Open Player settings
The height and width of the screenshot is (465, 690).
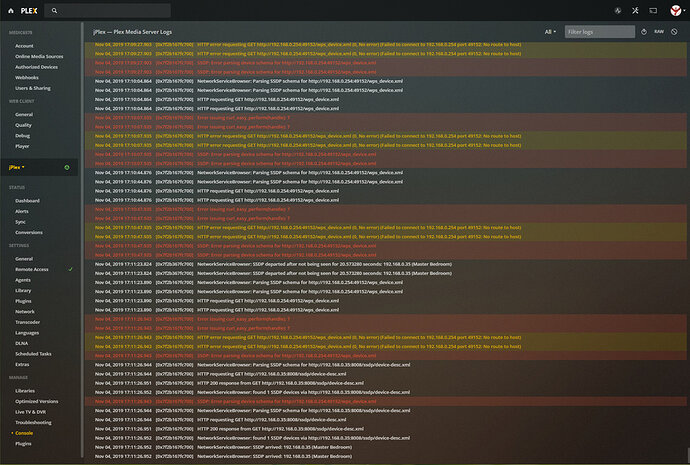coord(22,146)
